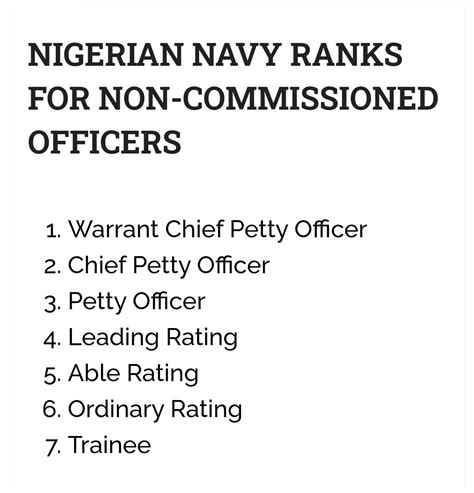Image resolution: width=474 pixels, height=493 pixels.
Task: Click the word RANKS in title
Action: 347,54
